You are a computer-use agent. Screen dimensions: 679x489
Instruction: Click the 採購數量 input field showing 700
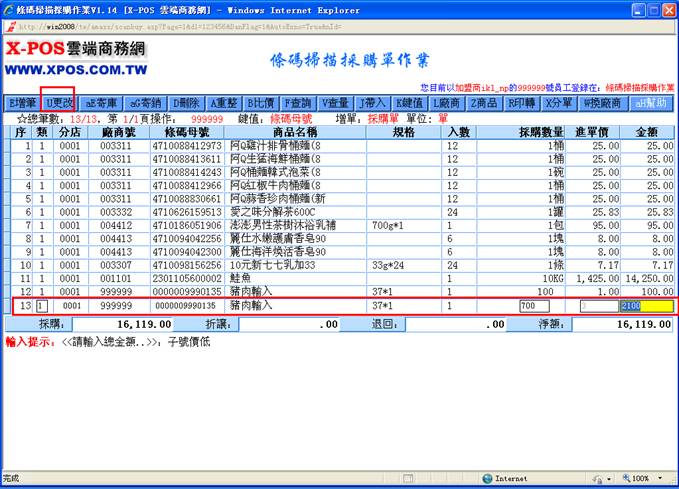[540, 305]
